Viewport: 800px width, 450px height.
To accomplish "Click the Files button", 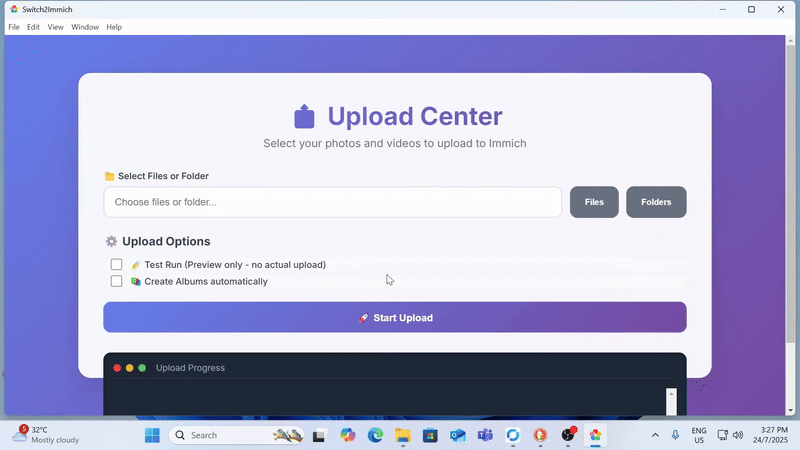I will (x=594, y=202).
